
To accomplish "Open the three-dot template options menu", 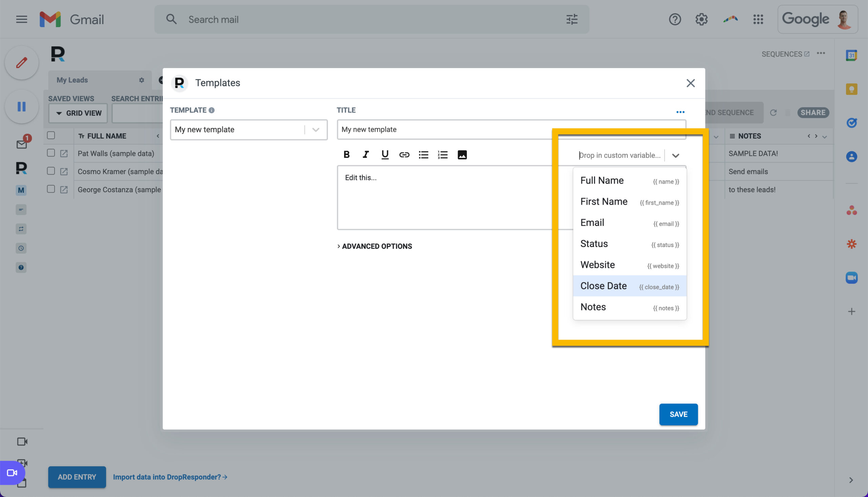I will [x=680, y=112].
